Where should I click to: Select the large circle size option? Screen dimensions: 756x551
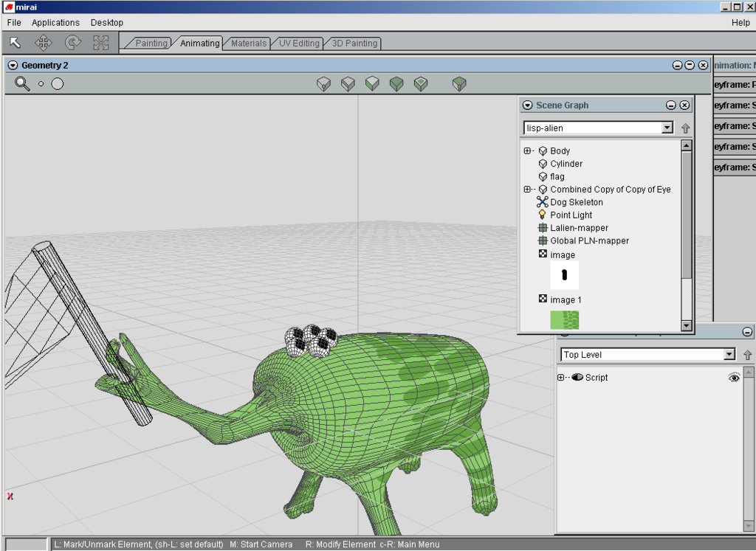(x=58, y=84)
